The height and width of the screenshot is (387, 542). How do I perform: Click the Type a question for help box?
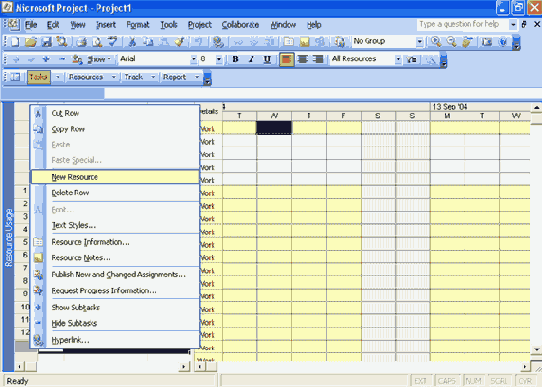pos(462,25)
